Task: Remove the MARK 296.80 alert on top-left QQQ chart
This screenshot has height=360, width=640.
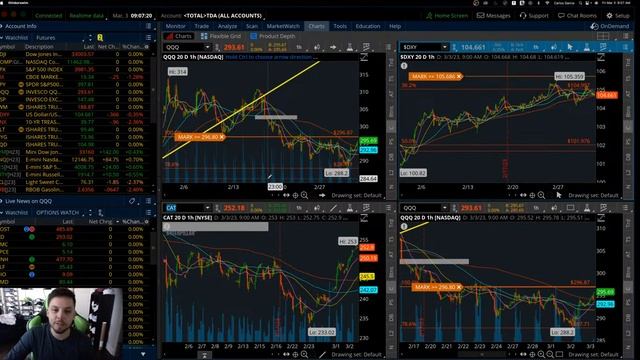Action: pos(222,137)
